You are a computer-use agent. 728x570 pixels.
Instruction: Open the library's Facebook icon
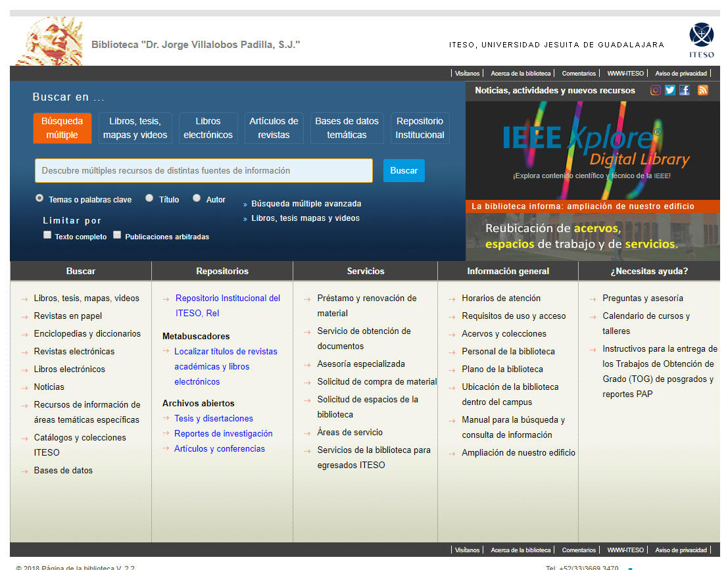pyautogui.click(x=685, y=90)
